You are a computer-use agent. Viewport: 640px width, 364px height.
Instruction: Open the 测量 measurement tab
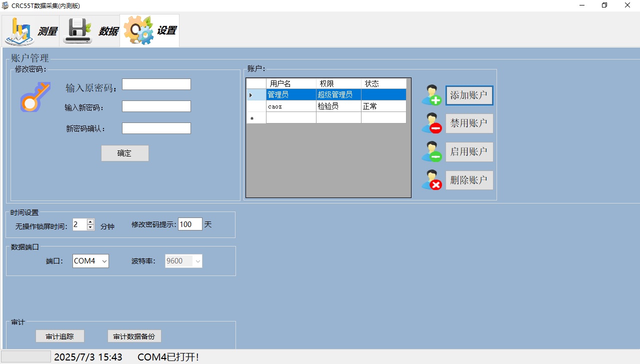point(31,31)
